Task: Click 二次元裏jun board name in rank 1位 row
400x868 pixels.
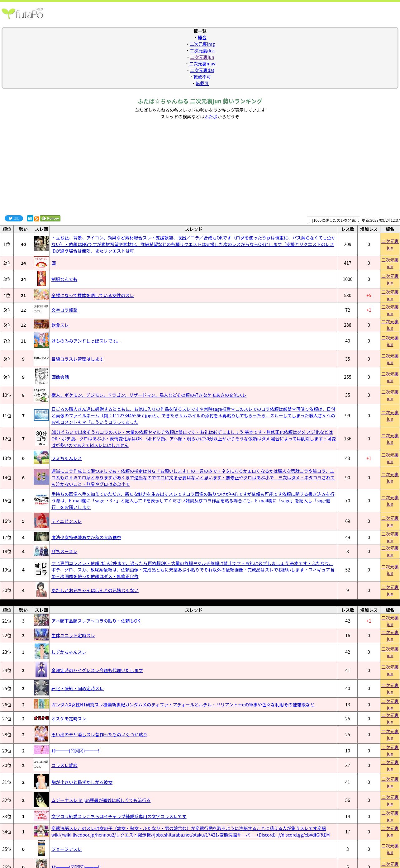Action: point(390,244)
